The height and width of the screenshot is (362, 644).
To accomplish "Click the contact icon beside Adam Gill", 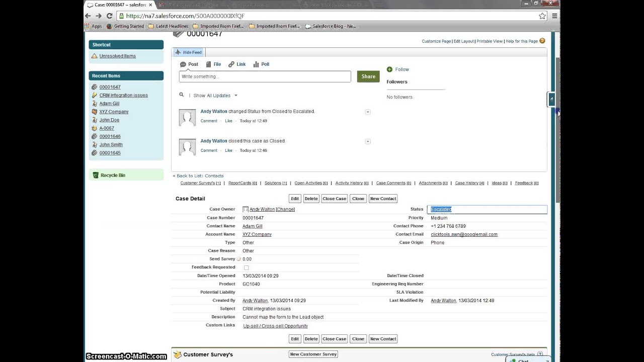I will point(94,104).
